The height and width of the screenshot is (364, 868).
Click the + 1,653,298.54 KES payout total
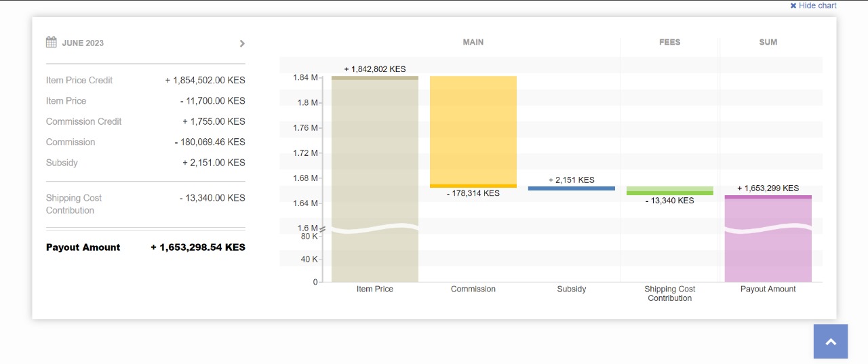coord(198,247)
